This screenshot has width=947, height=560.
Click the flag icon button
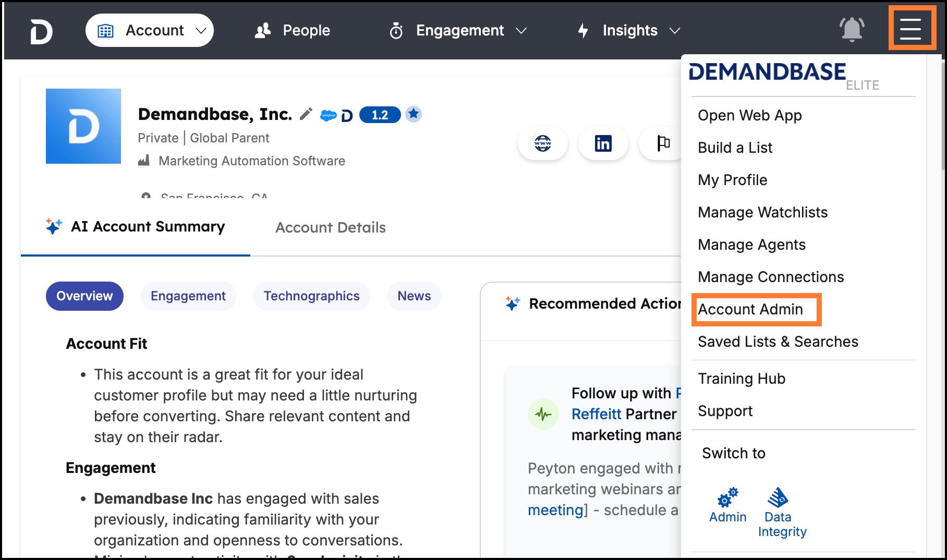point(663,143)
